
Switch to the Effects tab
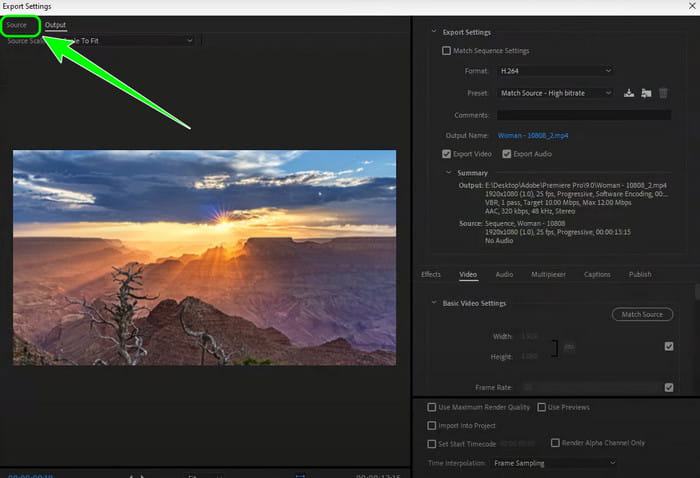[431, 274]
